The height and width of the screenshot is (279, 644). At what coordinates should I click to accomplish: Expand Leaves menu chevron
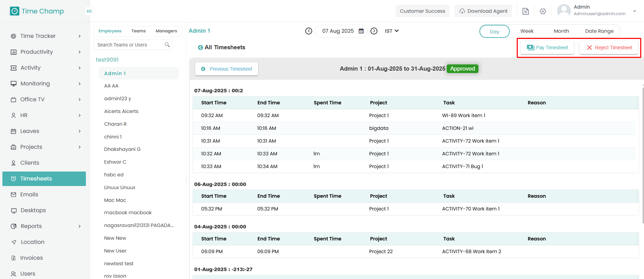pos(80,131)
